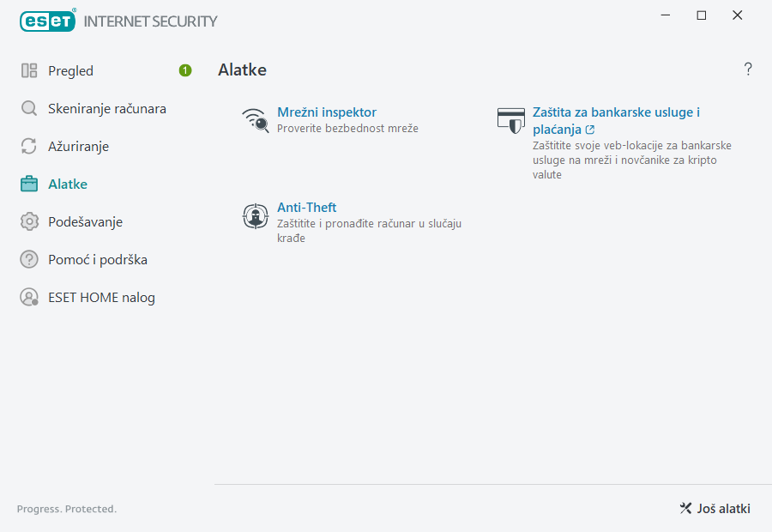Open the Mrežni inspektor link
The width and height of the screenshot is (772, 532).
pos(326,112)
